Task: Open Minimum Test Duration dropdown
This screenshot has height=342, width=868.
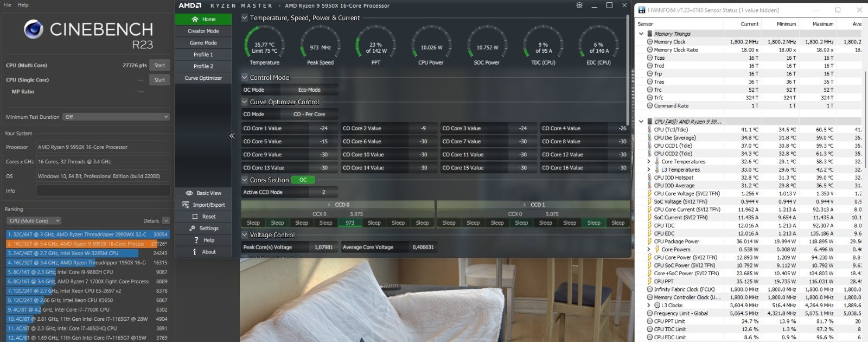Action: [116, 117]
